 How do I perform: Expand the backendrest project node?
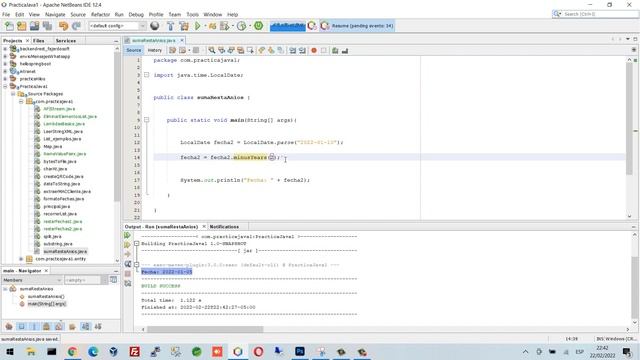[x=5, y=49]
